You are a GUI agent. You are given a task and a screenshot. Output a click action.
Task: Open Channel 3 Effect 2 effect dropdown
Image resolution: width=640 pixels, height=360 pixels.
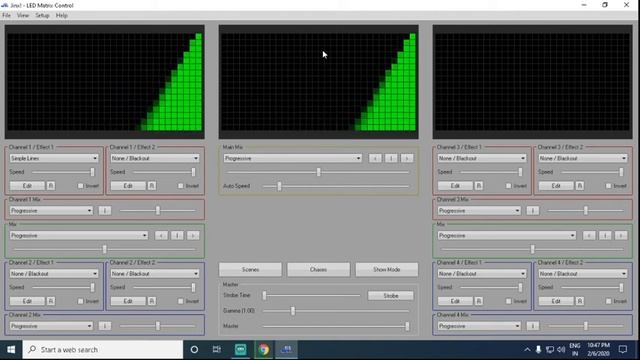coord(582,158)
